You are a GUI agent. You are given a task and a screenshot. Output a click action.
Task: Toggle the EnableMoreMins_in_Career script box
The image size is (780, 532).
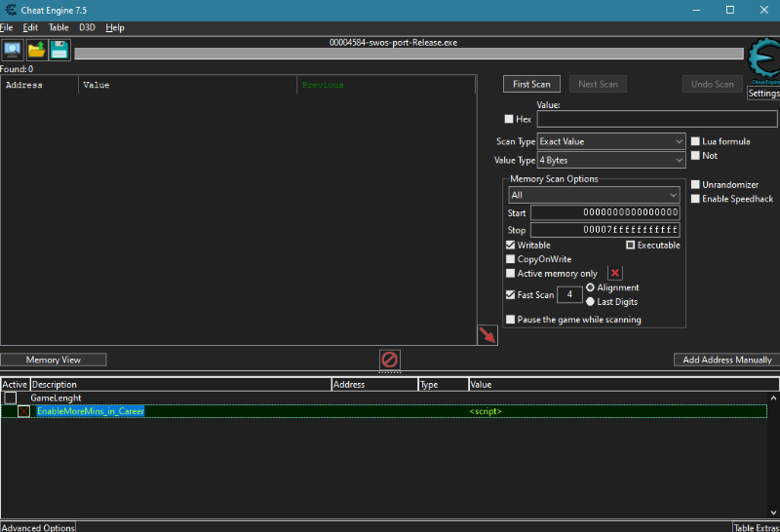24,411
